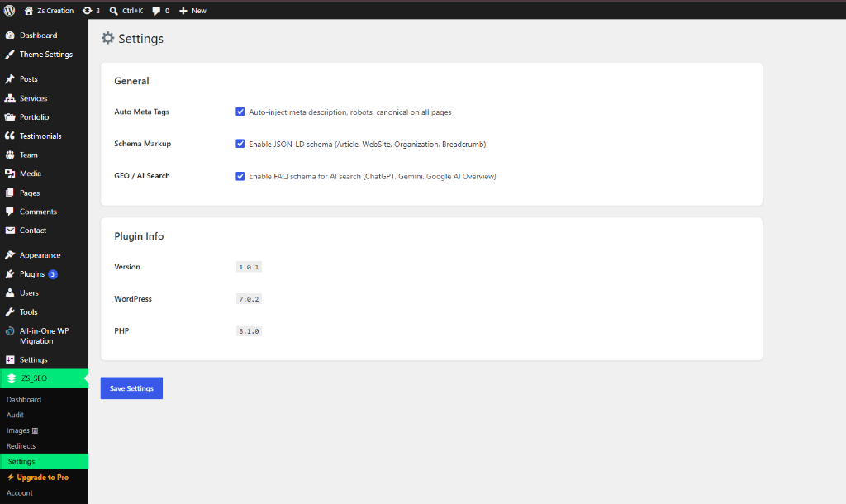Click the plus New icon
The width and height of the screenshot is (846, 504).
tap(183, 11)
